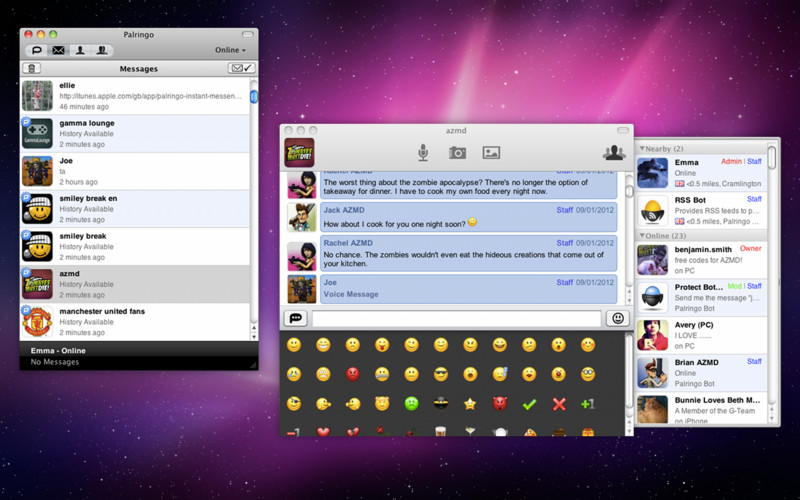Screen dimensions: 800x500
Task: Select Avery (PC) in the members list
Action: click(701, 335)
